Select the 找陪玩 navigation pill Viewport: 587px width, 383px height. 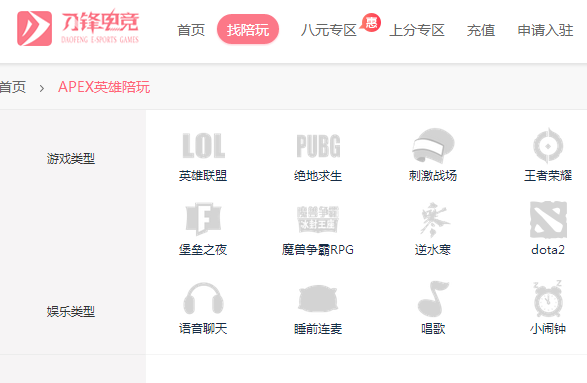point(248,30)
